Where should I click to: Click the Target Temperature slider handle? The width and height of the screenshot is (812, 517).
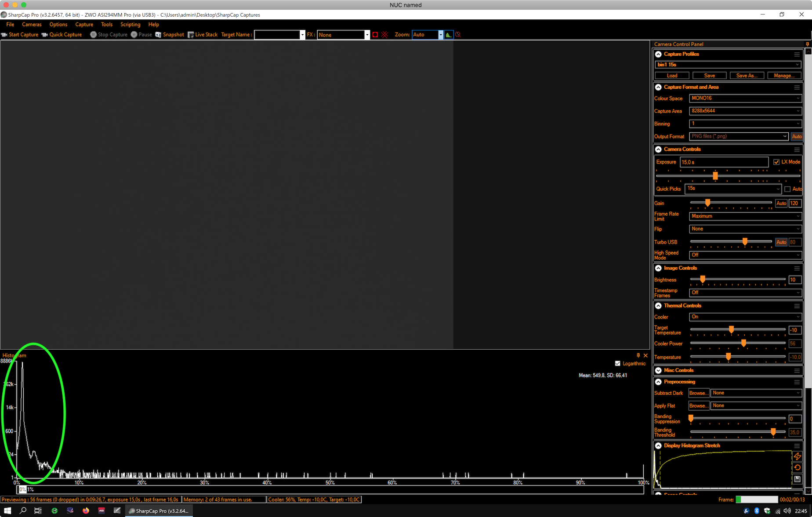(x=731, y=329)
